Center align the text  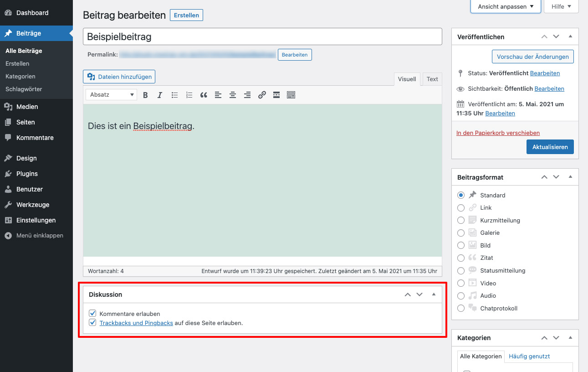point(233,95)
